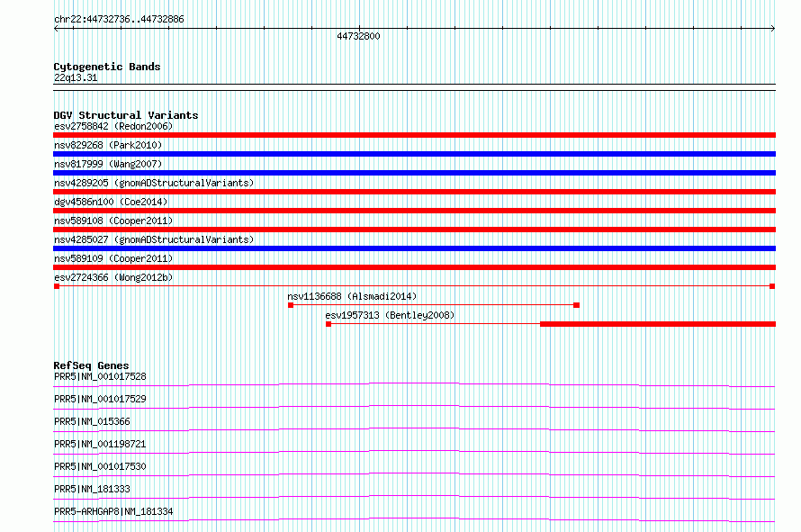Image resolution: width=801 pixels, height=532 pixels.
Task: Click the nsv589109 (Cooper2011) label
Action: pyautogui.click(x=113, y=258)
